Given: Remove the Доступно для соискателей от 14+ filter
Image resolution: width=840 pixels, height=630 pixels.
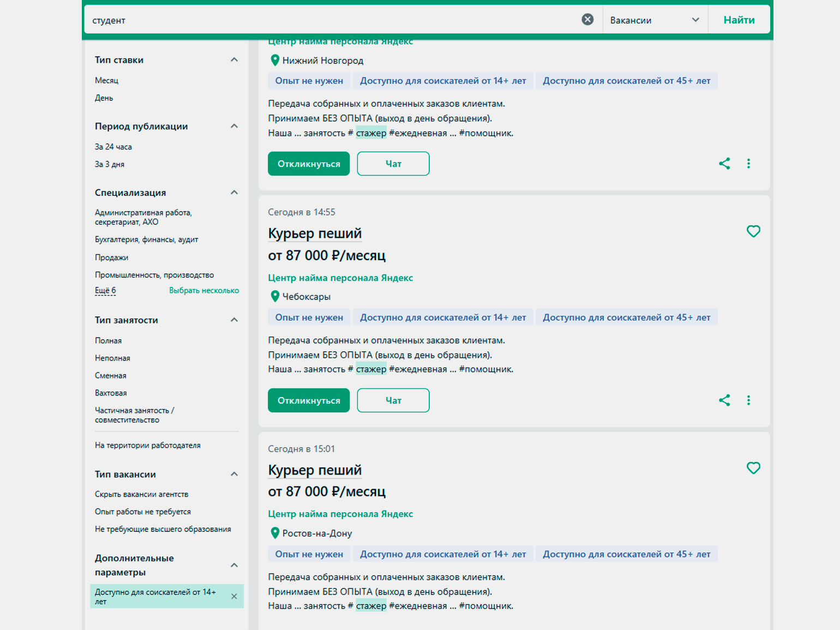Looking at the screenshot, I should (x=234, y=596).
